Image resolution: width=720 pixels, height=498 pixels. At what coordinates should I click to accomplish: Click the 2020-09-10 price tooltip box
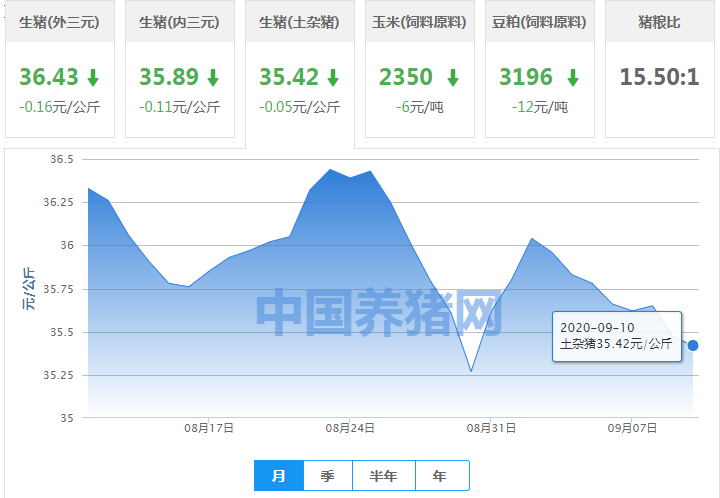(x=616, y=336)
